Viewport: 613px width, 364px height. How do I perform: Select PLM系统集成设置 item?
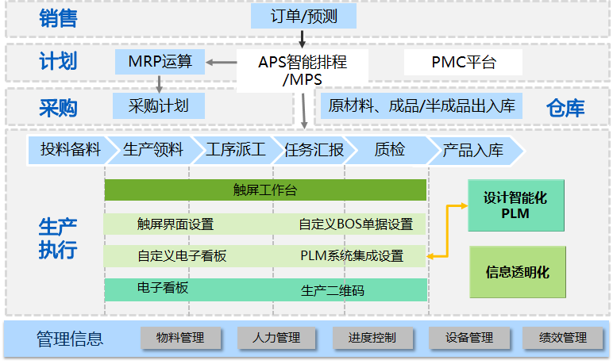coord(352,256)
